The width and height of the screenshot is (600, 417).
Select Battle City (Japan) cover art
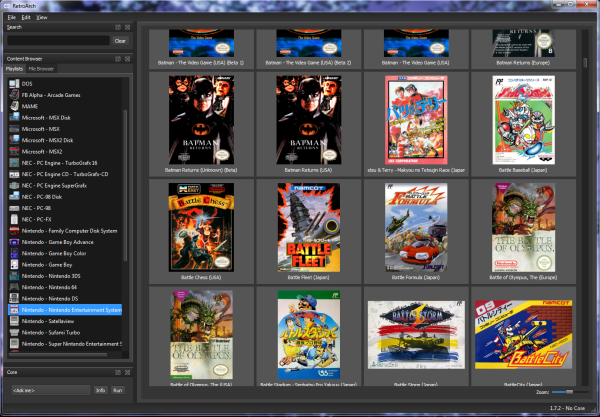[x=523, y=334]
